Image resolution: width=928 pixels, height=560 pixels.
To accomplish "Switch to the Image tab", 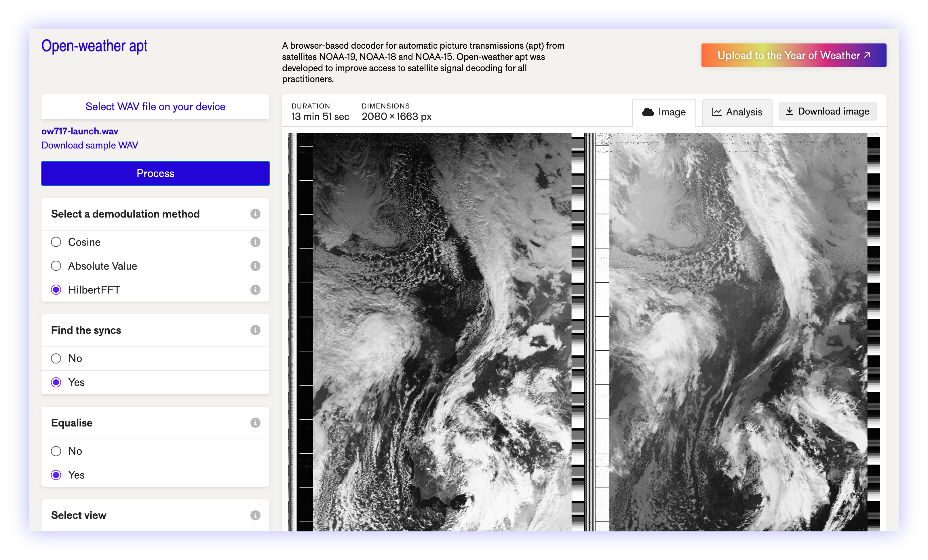I will 663,113.
